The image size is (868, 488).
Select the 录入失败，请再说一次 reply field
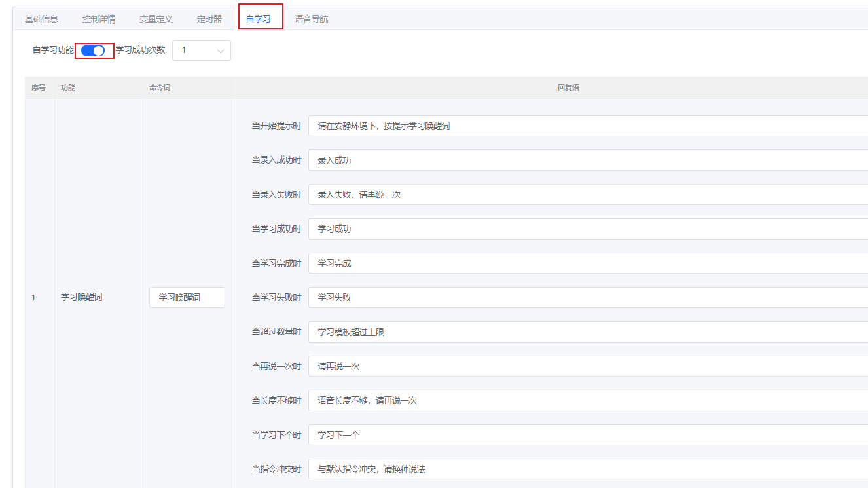[x=458, y=194]
